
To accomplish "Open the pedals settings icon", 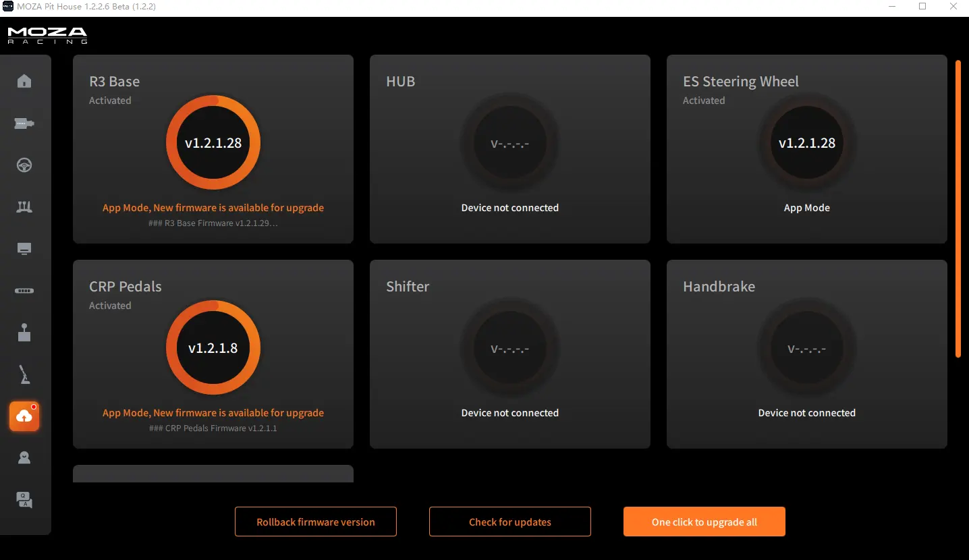I will coord(24,207).
